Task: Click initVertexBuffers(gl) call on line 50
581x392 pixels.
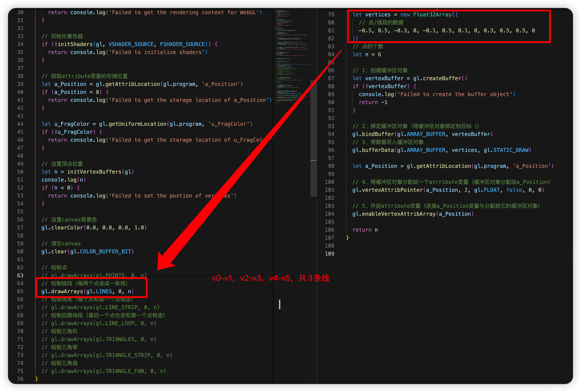Action: [100, 172]
